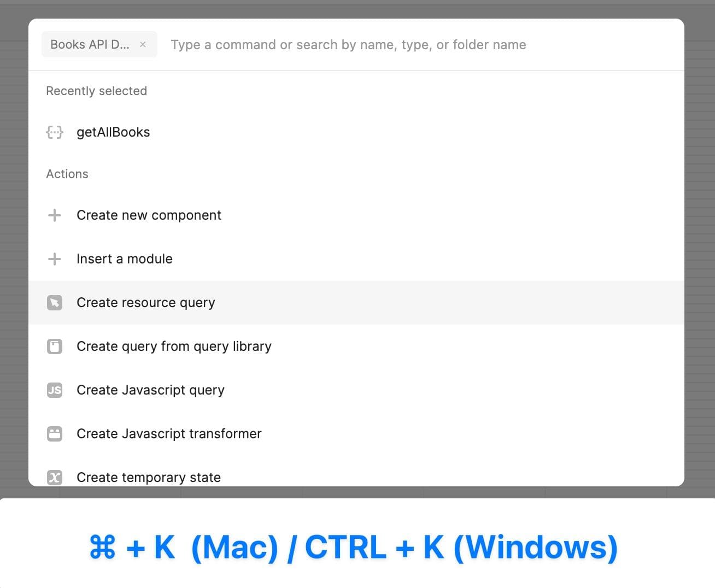Select Create Javascript transformer option
715x588 pixels.
tap(169, 434)
